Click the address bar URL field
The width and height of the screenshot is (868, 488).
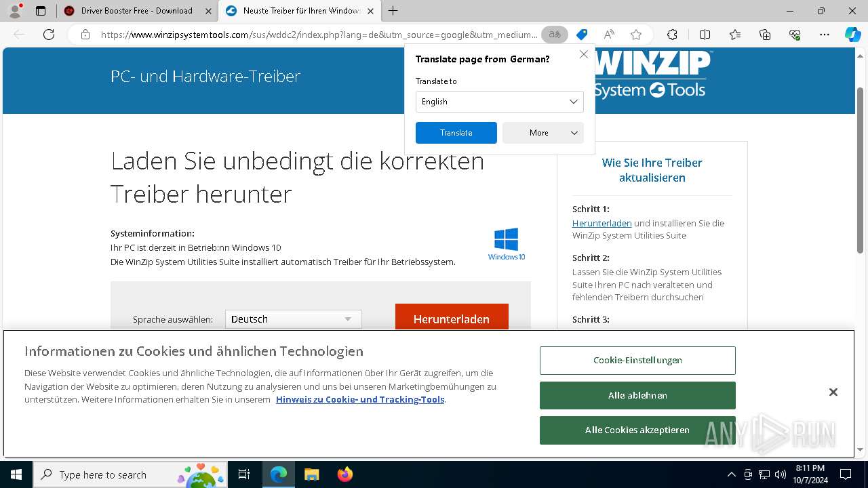click(319, 35)
